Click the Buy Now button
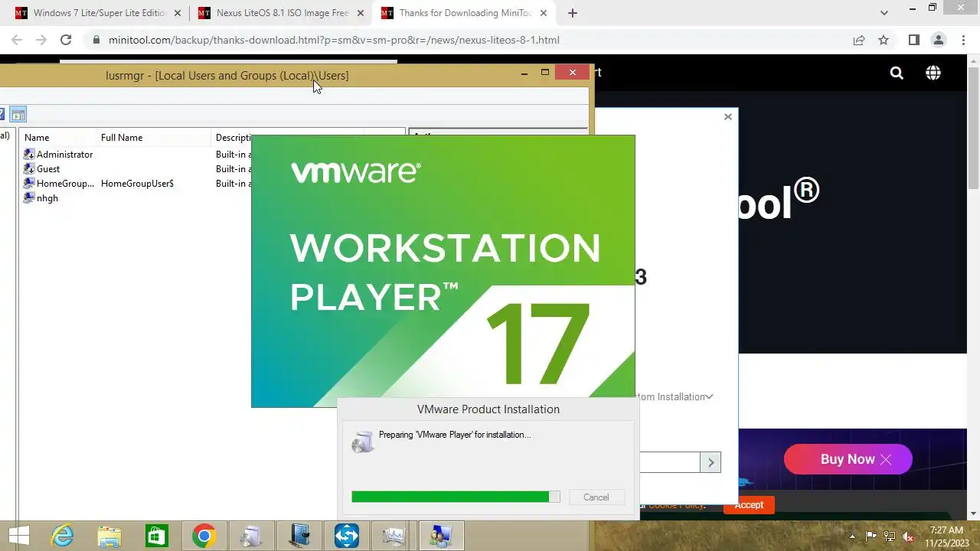 coord(848,459)
